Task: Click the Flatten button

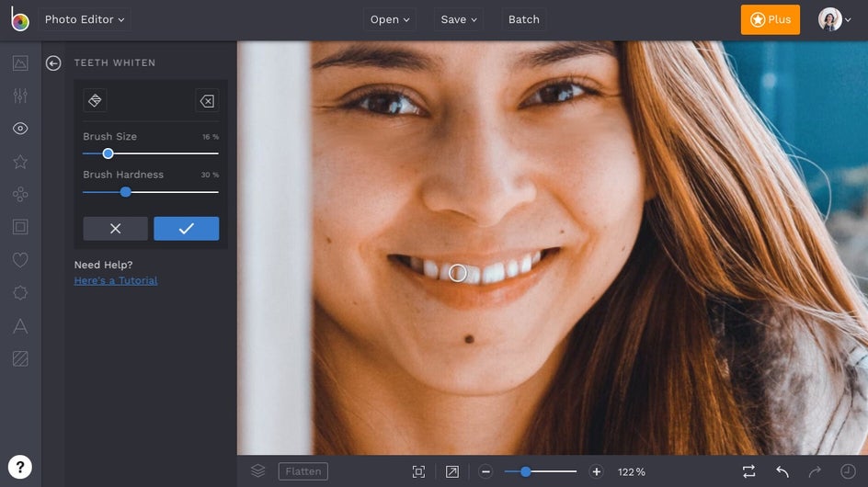Action: pos(303,471)
